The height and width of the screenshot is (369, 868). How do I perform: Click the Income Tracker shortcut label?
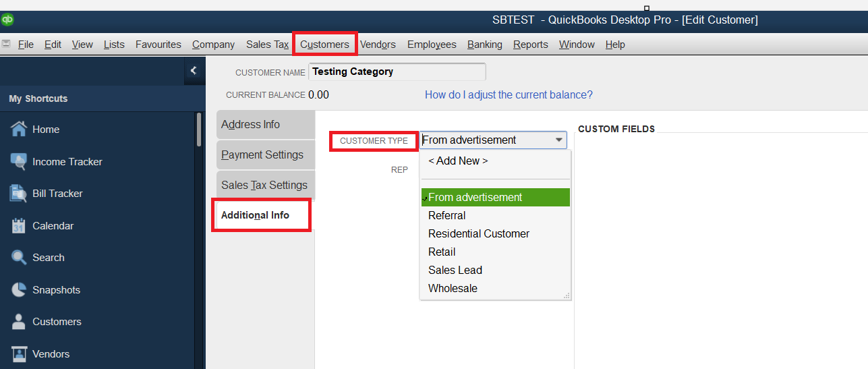click(67, 162)
